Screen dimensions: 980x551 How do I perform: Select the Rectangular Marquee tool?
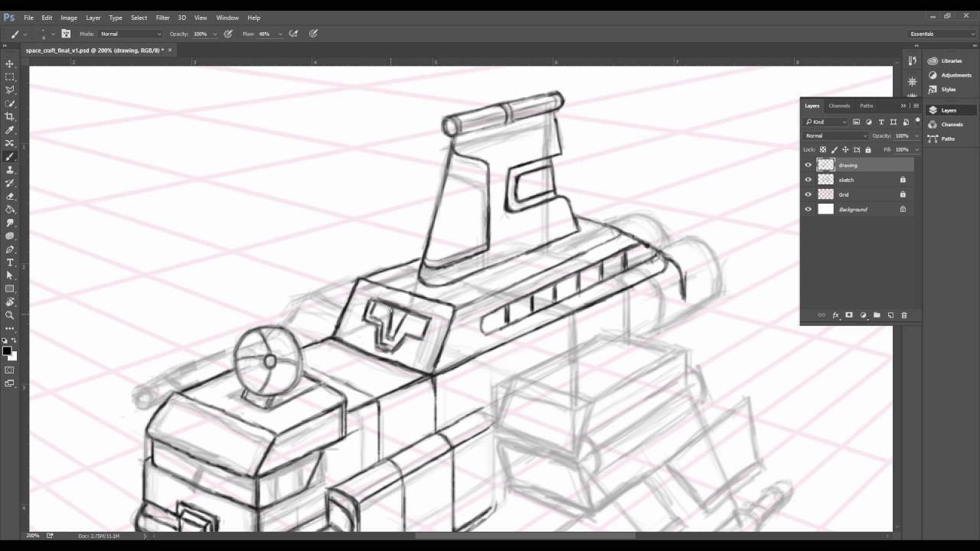[x=10, y=77]
